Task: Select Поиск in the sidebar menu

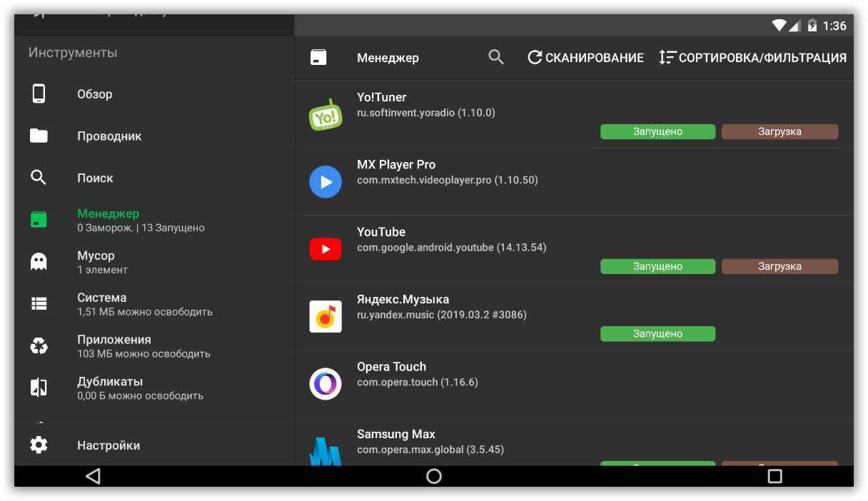Action: (95, 178)
